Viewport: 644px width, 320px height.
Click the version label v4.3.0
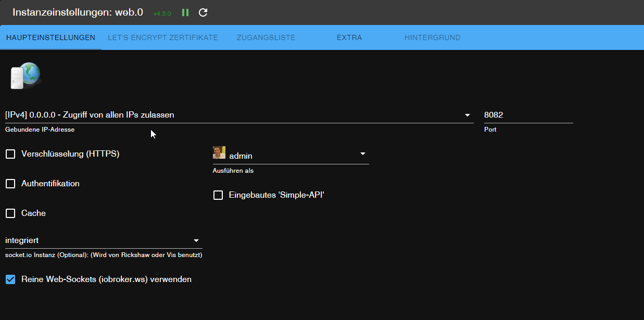click(x=162, y=14)
